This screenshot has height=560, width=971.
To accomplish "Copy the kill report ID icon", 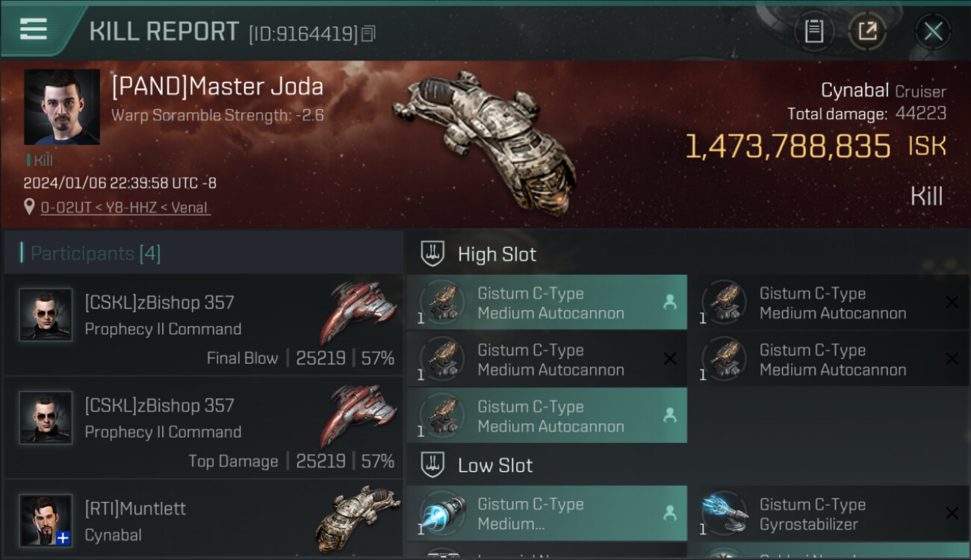I will tap(368, 34).
